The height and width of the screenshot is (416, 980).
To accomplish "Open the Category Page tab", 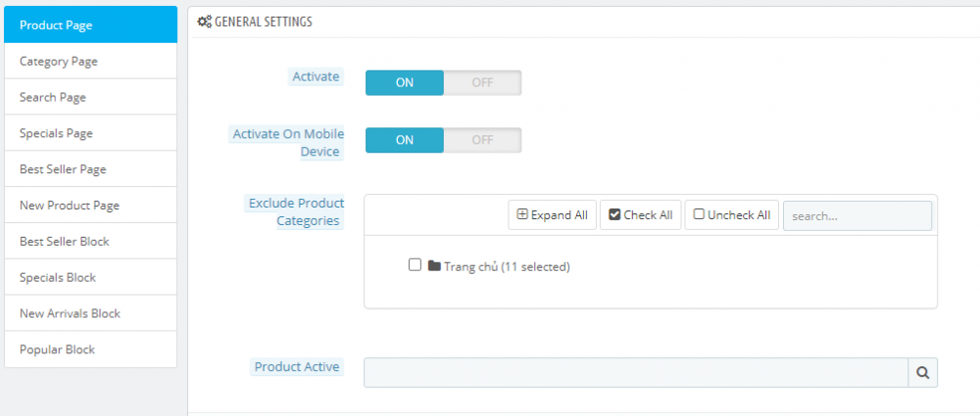I will point(90,61).
